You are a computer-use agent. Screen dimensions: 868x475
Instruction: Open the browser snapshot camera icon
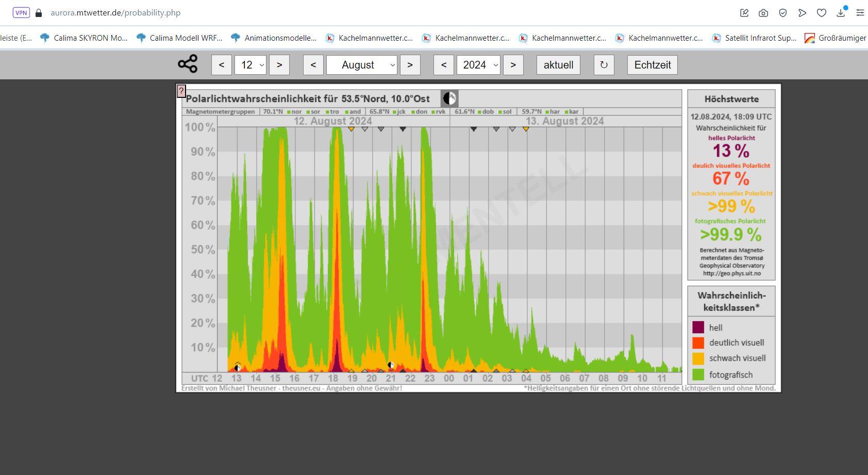point(763,13)
